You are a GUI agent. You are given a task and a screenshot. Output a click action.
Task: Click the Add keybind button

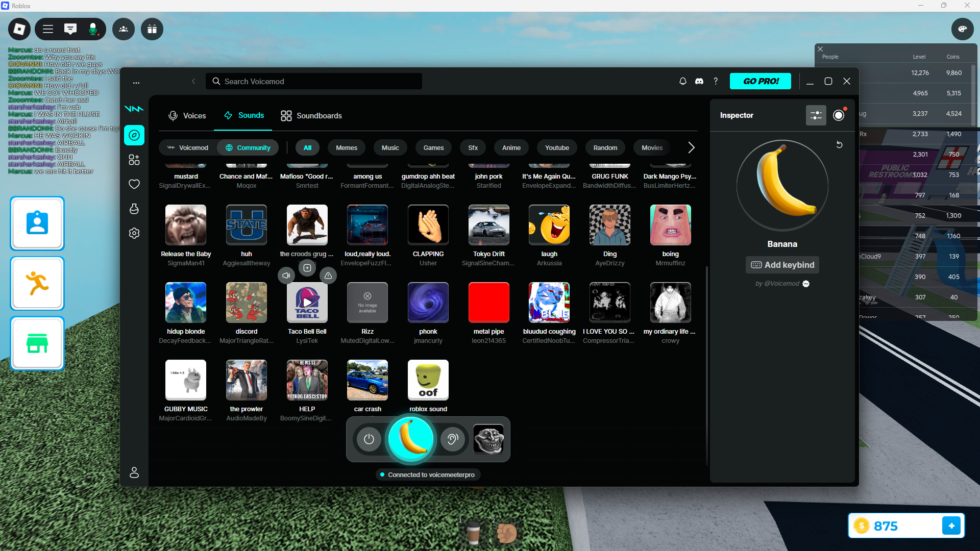782,265
